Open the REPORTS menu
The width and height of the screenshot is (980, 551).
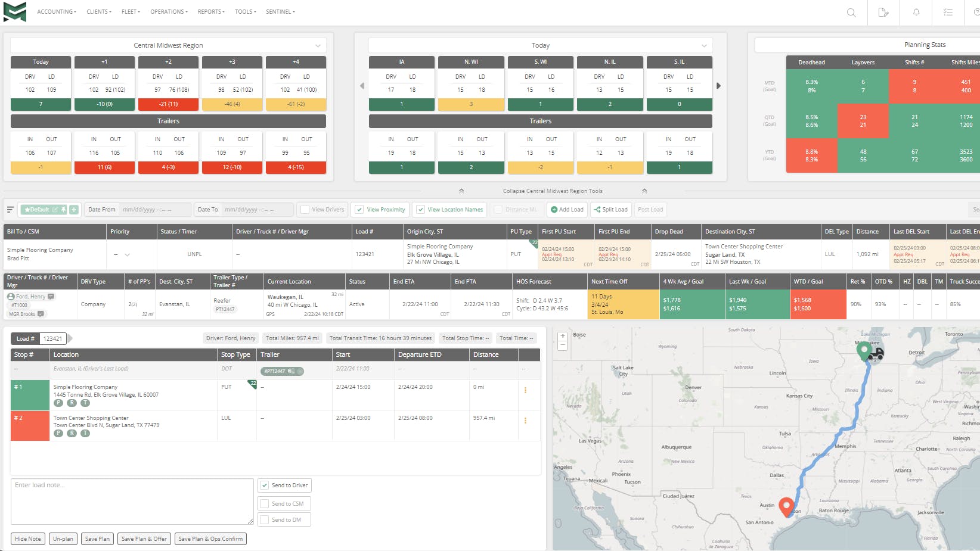click(x=210, y=11)
